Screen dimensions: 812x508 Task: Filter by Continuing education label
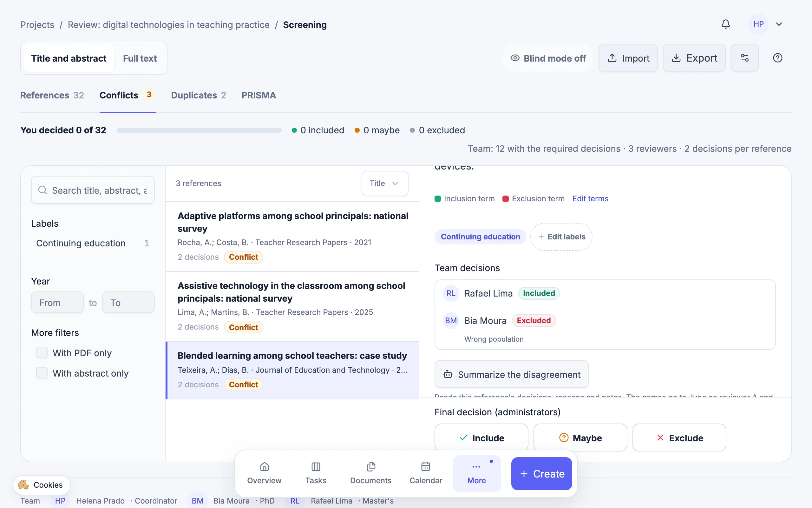click(x=93, y=243)
